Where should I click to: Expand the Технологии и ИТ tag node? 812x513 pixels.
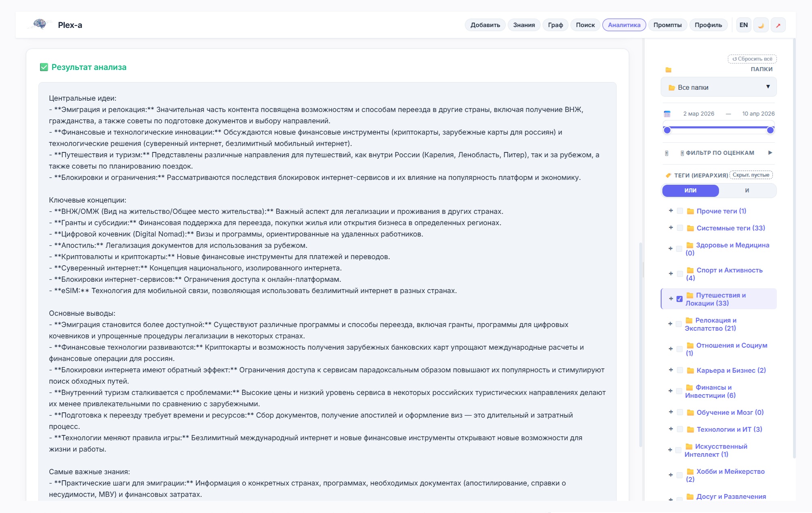pos(670,429)
